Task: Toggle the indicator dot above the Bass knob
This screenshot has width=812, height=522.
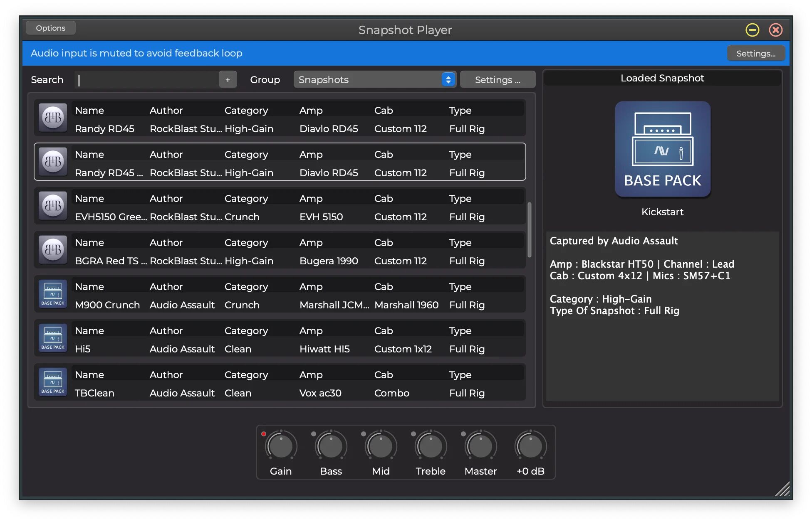Action: click(314, 433)
